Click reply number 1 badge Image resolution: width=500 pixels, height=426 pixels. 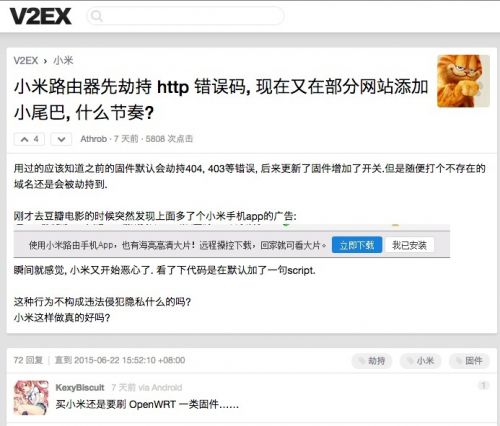pyautogui.click(x=483, y=385)
